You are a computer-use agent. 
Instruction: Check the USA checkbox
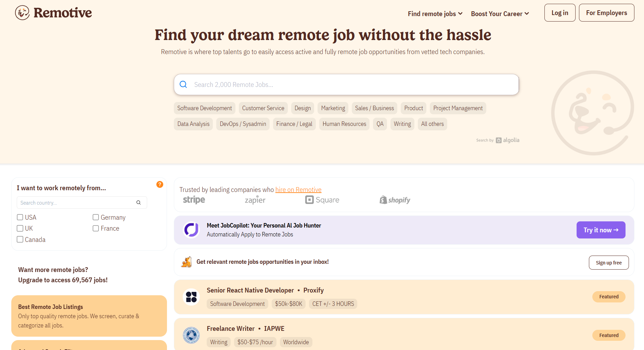coord(20,217)
